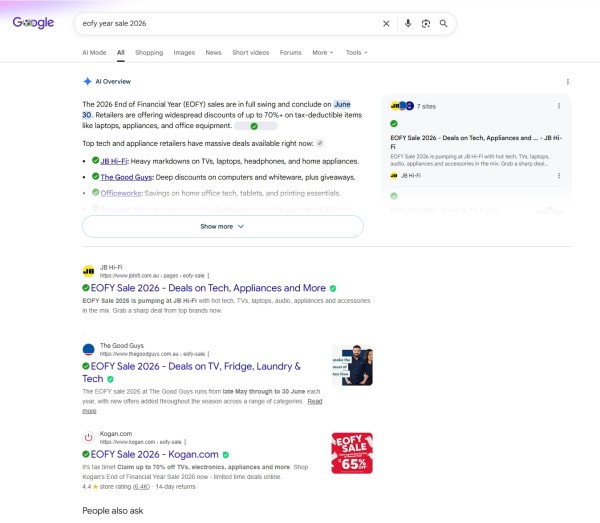The width and height of the screenshot is (600, 523).
Task: Click Read more in The Good Guys snippet
Action: point(315,401)
